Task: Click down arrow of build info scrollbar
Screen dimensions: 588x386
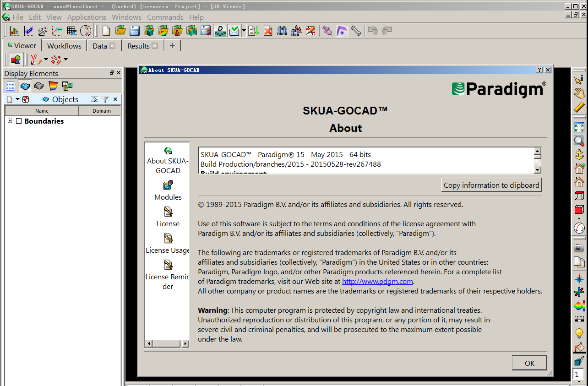Action: 538,170
